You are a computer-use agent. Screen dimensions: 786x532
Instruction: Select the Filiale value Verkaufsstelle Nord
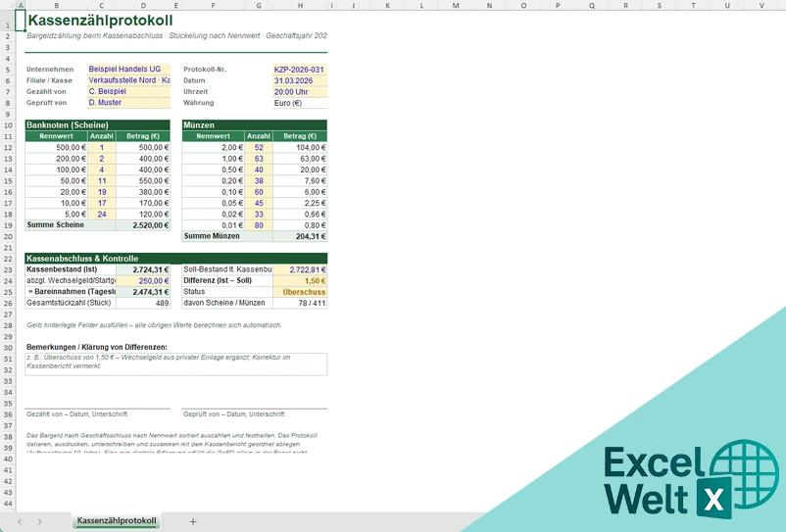pyautogui.click(x=128, y=80)
